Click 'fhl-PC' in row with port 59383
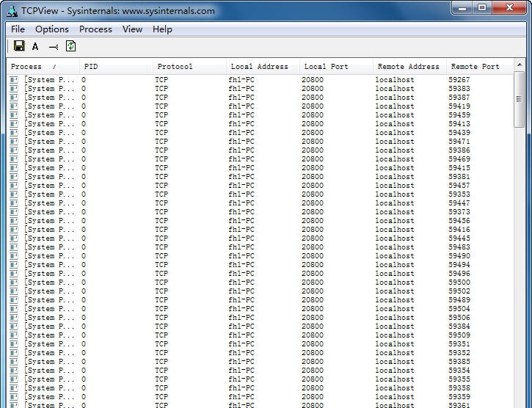Screen dimensions: 532x408 pos(241,89)
